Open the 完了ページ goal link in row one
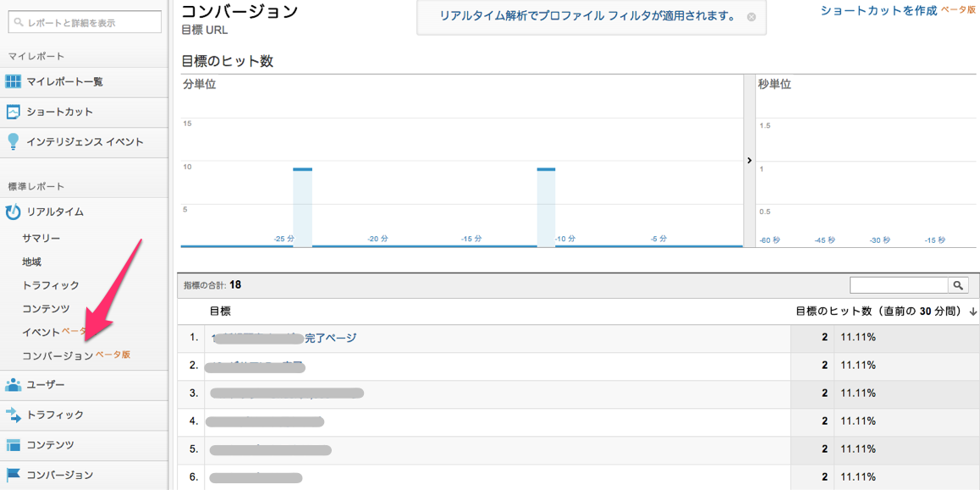Viewport: 980px width, 490px height. pyautogui.click(x=330, y=338)
